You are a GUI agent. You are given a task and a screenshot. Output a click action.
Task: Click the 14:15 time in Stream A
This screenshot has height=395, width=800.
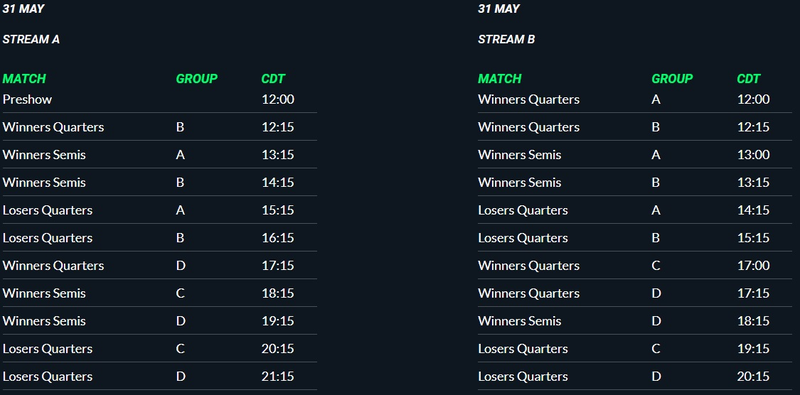coord(278,182)
